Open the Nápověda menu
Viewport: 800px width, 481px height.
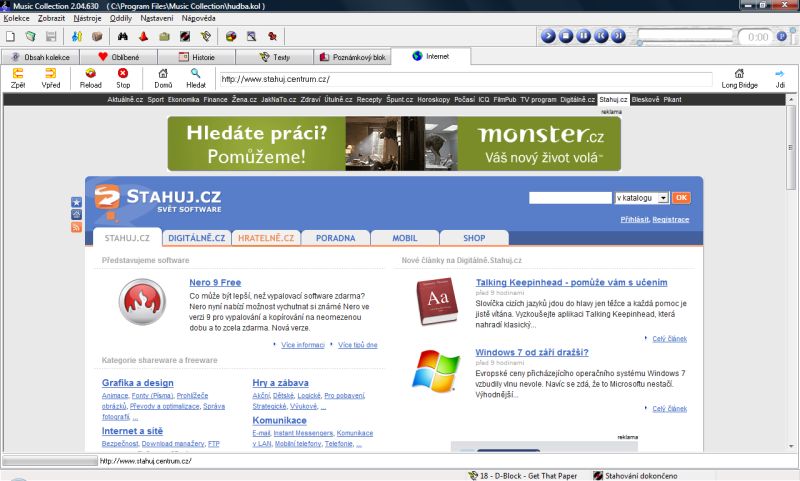[198, 18]
